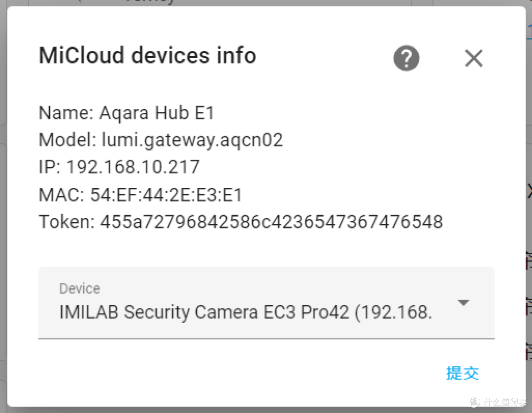
Task: Expand the Device selection dropdown
Action: click(266, 303)
